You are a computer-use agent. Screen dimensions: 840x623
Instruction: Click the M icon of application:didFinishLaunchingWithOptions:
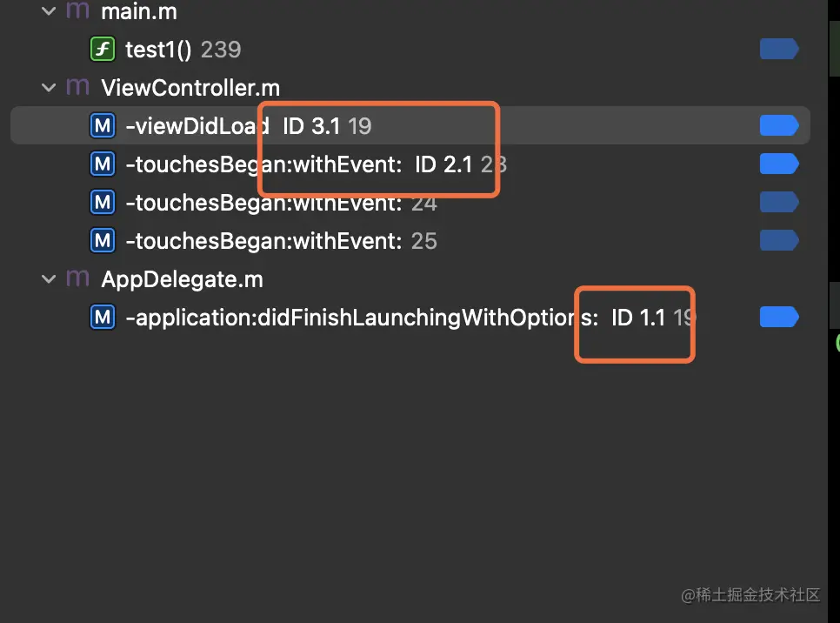103,318
